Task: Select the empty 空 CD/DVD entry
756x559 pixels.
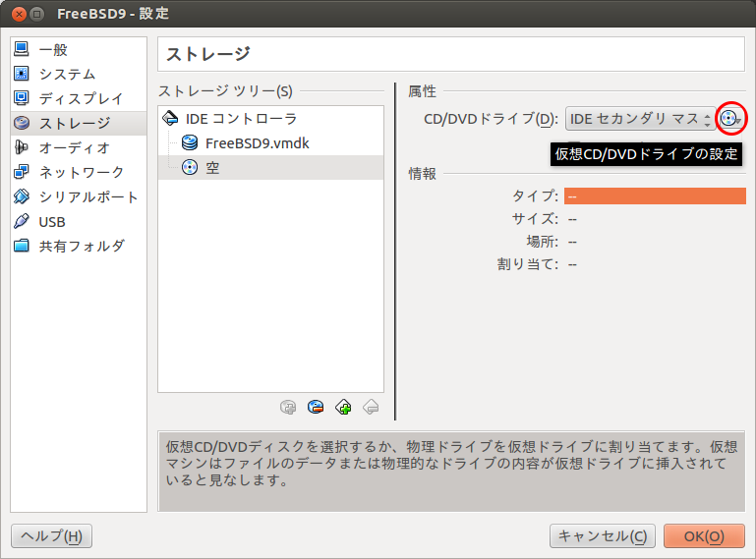Action: click(271, 168)
